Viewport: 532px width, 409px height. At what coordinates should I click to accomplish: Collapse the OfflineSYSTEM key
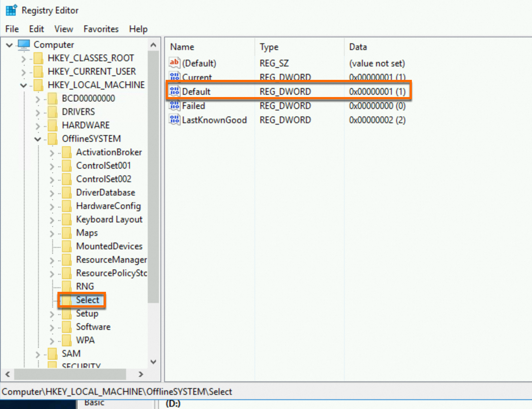coord(38,139)
